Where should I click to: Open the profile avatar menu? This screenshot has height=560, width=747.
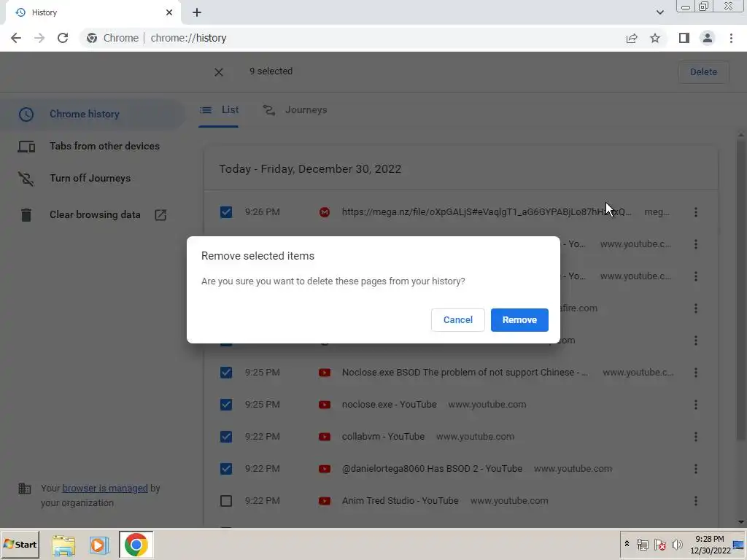[x=708, y=38]
